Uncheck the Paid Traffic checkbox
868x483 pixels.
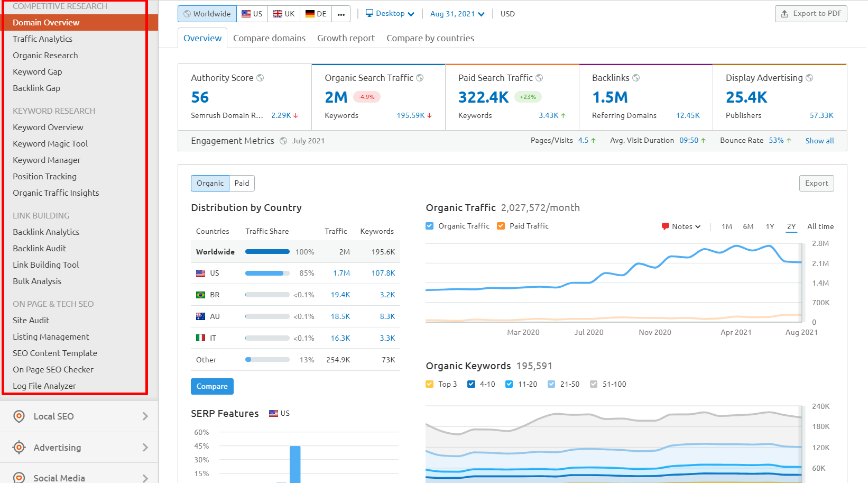coord(501,225)
